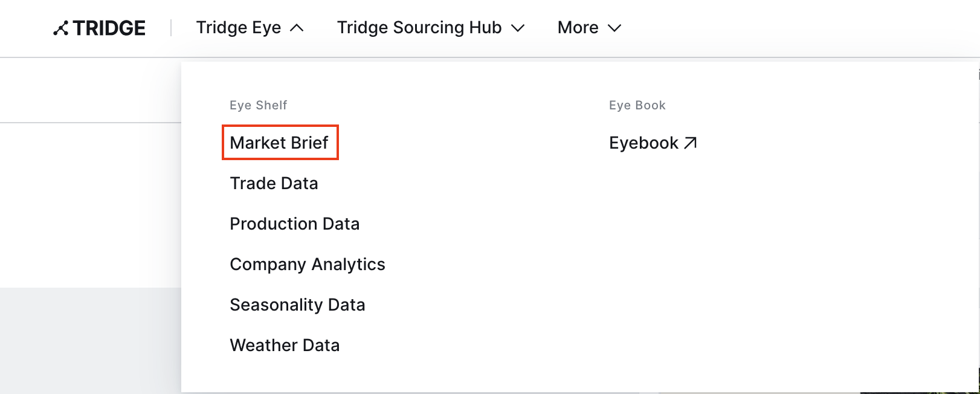Open the Eyebook link

[643, 143]
